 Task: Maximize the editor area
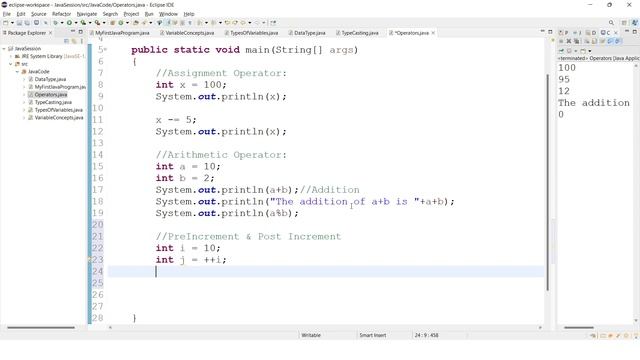[550, 31]
